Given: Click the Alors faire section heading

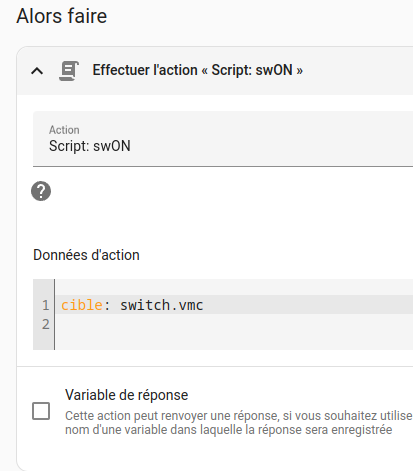Looking at the screenshot, I should (62, 16).
